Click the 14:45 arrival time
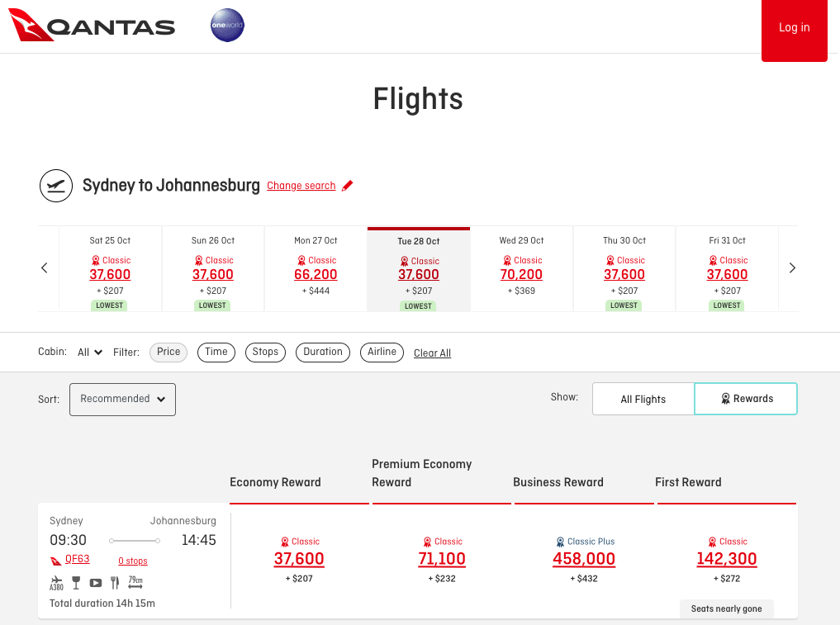The height and width of the screenshot is (625, 840). 199,540
